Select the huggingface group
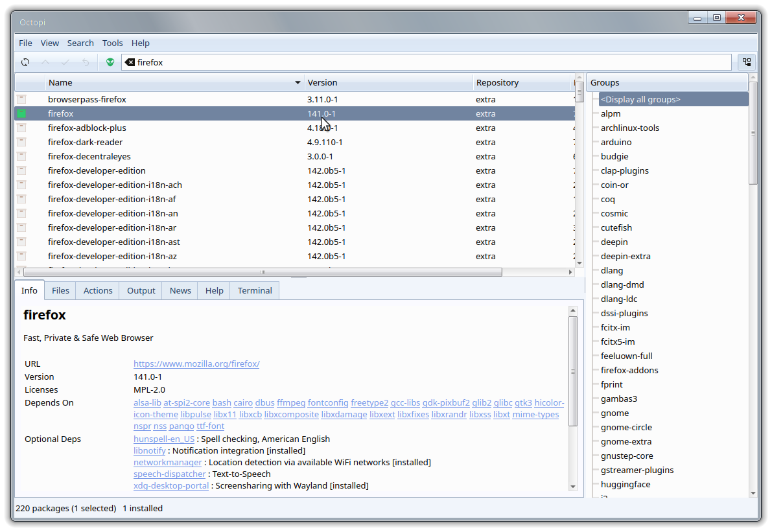 [626, 484]
